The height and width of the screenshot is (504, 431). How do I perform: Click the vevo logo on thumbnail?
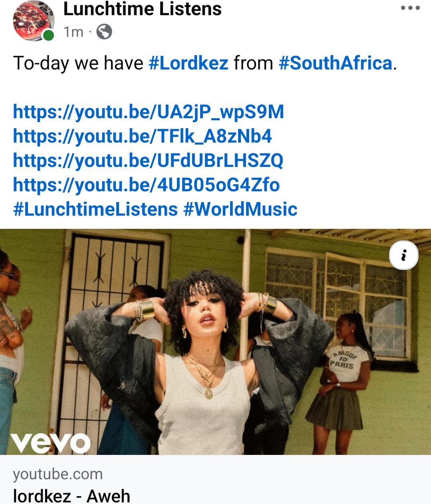point(50,442)
